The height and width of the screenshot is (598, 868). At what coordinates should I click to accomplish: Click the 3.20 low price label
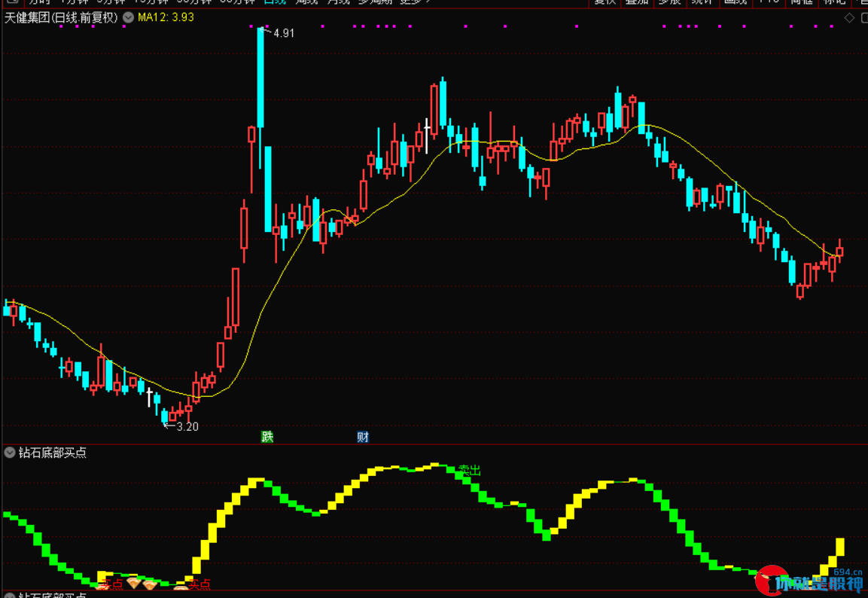[187, 426]
